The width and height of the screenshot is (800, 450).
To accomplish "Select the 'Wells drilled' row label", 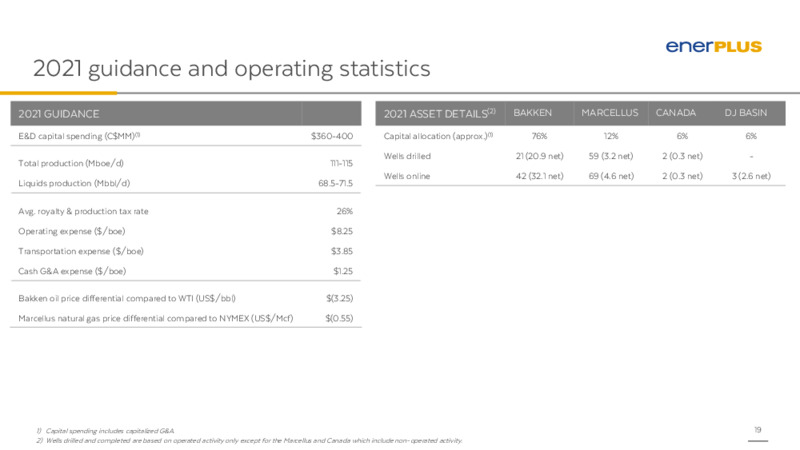I will [x=407, y=156].
